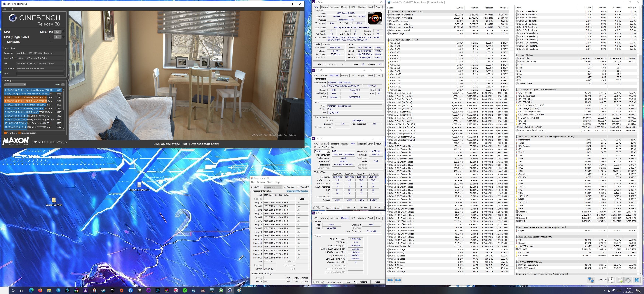Launch Microsoft Edge from taskbar
Viewport: 644px width, 294px height.
(31, 290)
